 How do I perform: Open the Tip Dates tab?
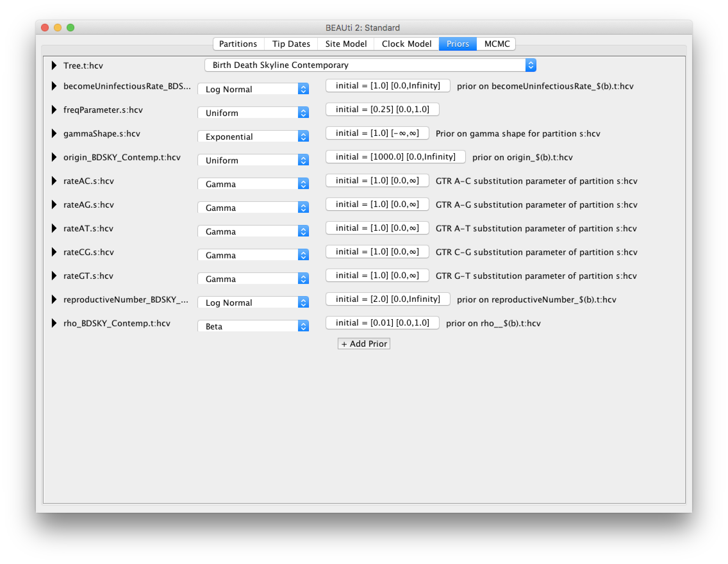pos(291,44)
